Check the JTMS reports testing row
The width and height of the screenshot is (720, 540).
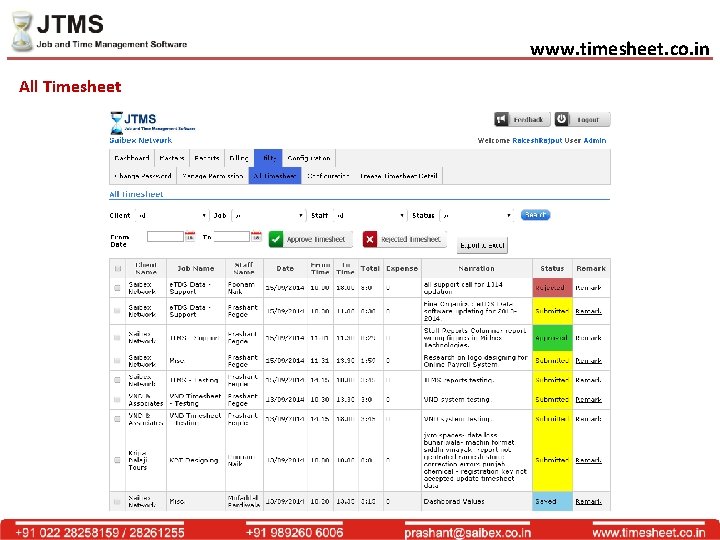(118, 380)
